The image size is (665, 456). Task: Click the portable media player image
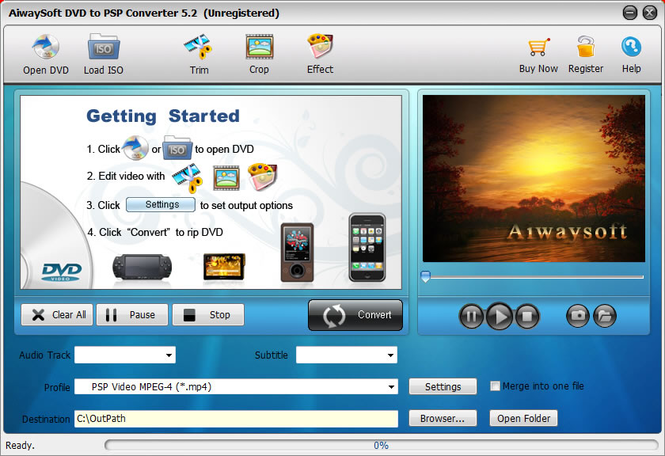[x=224, y=267]
